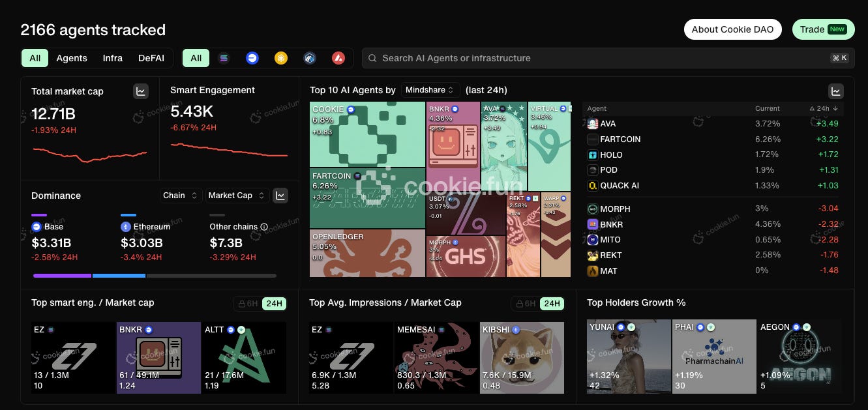The width and height of the screenshot is (868, 410).
Task: Filter by Solana chain icon
Action: tap(224, 58)
